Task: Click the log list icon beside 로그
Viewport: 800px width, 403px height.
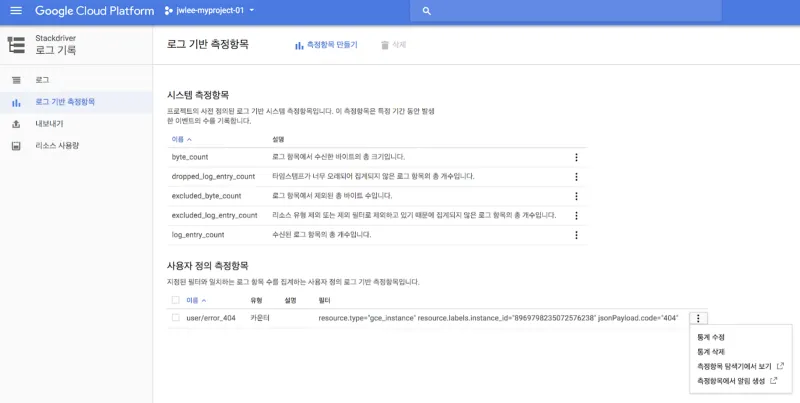Action: coord(16,80)
